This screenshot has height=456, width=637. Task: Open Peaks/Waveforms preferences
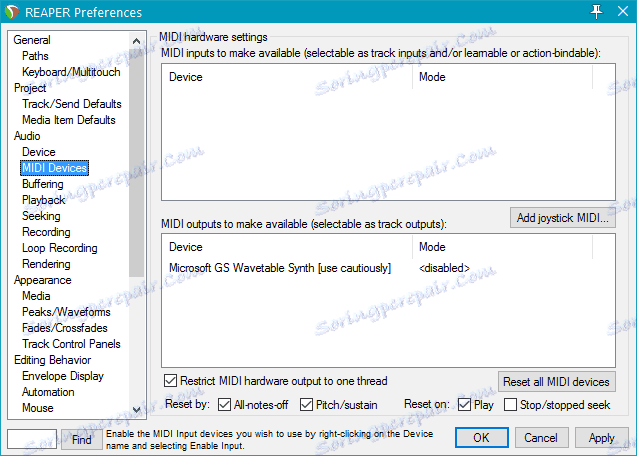point(66,312)
